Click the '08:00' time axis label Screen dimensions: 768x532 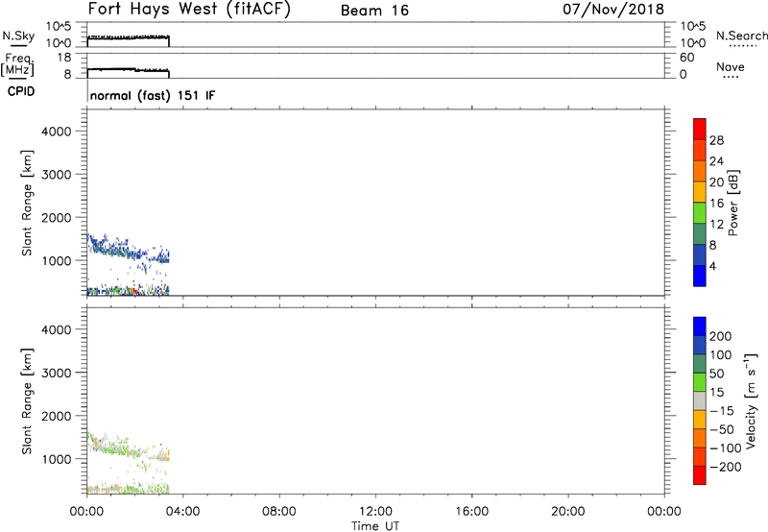279,512
